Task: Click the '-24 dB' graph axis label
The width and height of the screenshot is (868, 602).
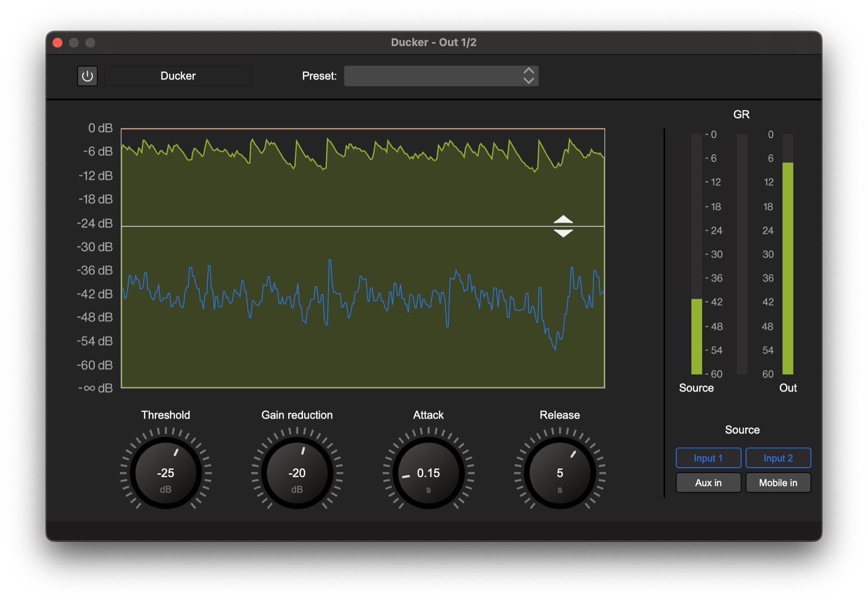Action: (x=95, y=223)
